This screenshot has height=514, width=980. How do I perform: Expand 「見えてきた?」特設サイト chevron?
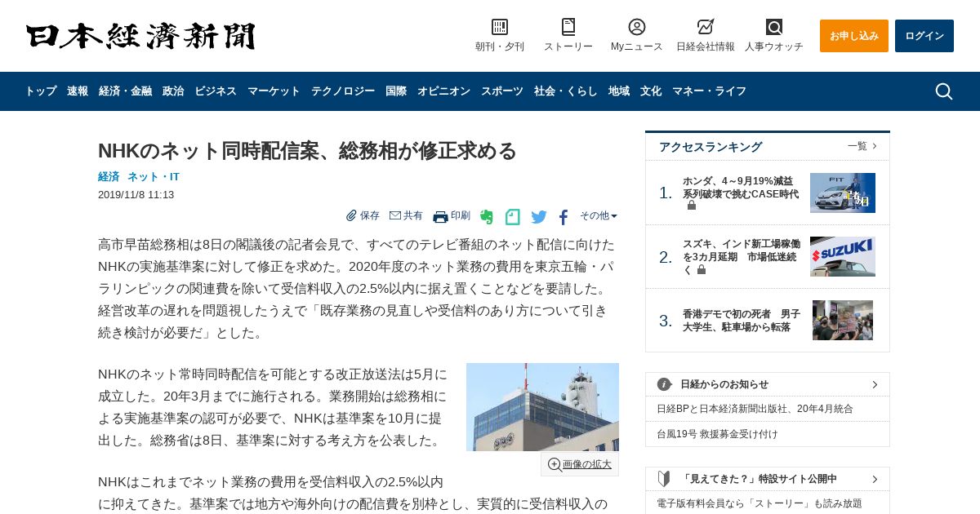875,479
